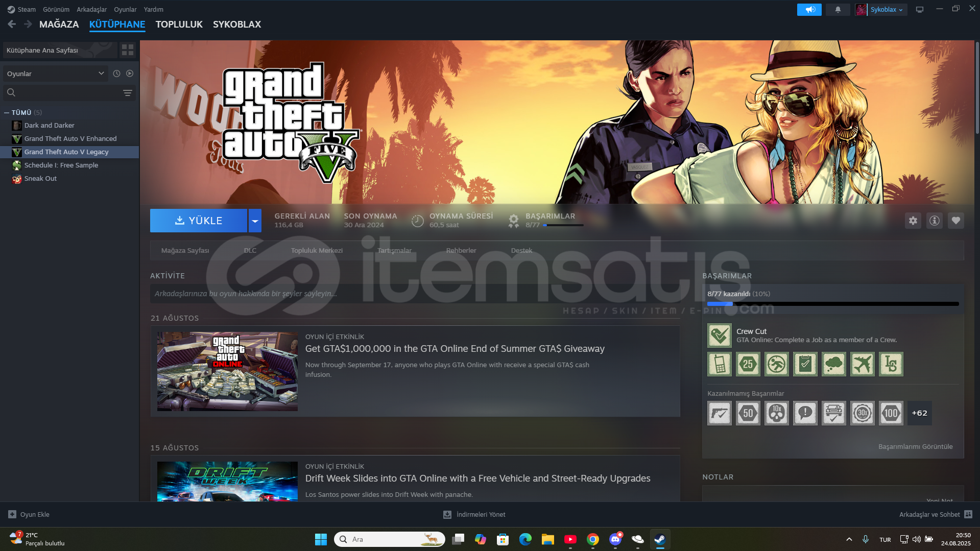The width and height of the screenshot is (980, 551).
Task: Click Başarımlarını Görüntüle link
Action: [916, 446]
